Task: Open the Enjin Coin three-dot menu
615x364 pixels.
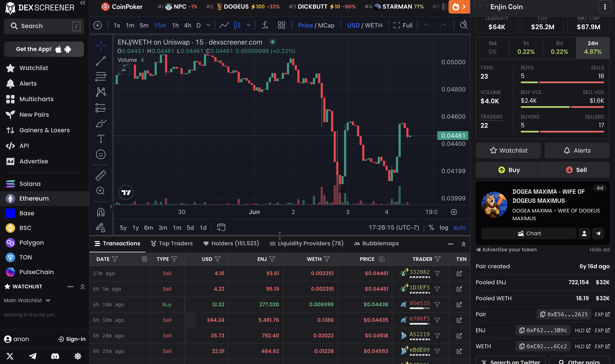Action: 605,7
